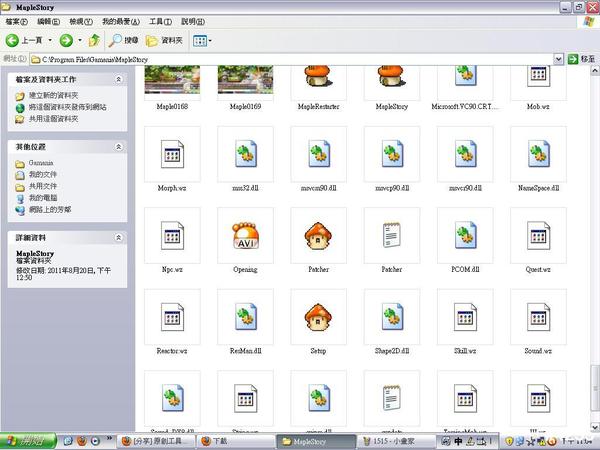The width and height of the screenshot is (600, 450).
Task: Collapse the 詳細資料 panel
Action: pyautogui.click(x=120, y=238)
